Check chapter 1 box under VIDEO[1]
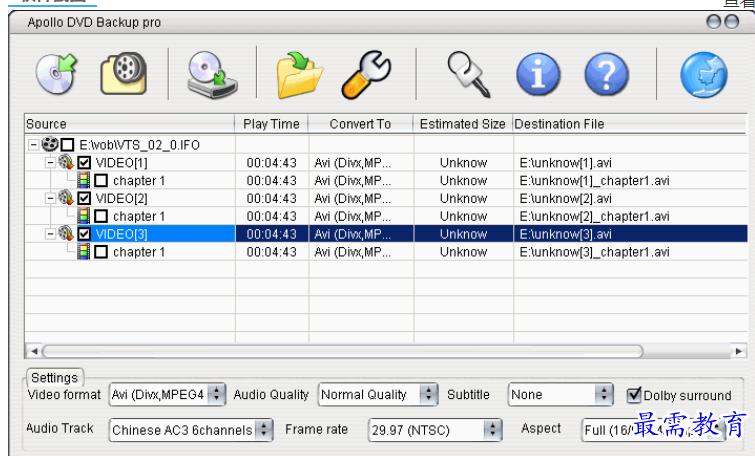The width and height of the screenshot is (755, 456). [x=101, y=181]
